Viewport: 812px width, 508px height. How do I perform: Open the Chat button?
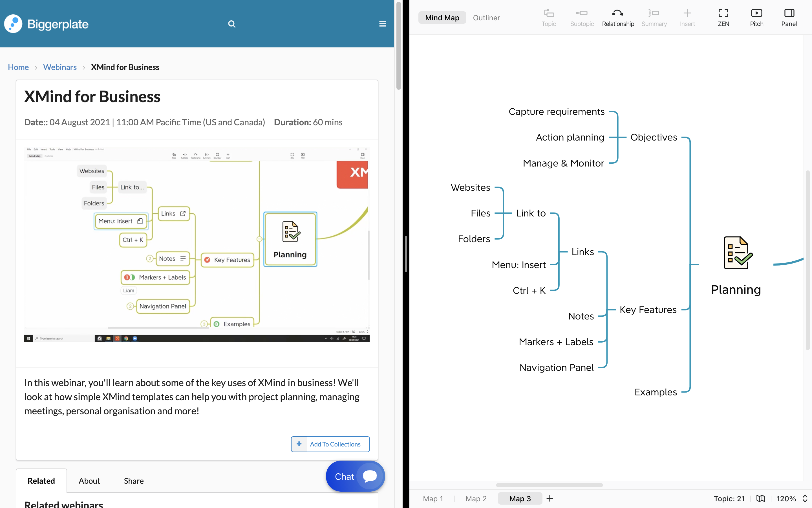[x=355, y=476]
